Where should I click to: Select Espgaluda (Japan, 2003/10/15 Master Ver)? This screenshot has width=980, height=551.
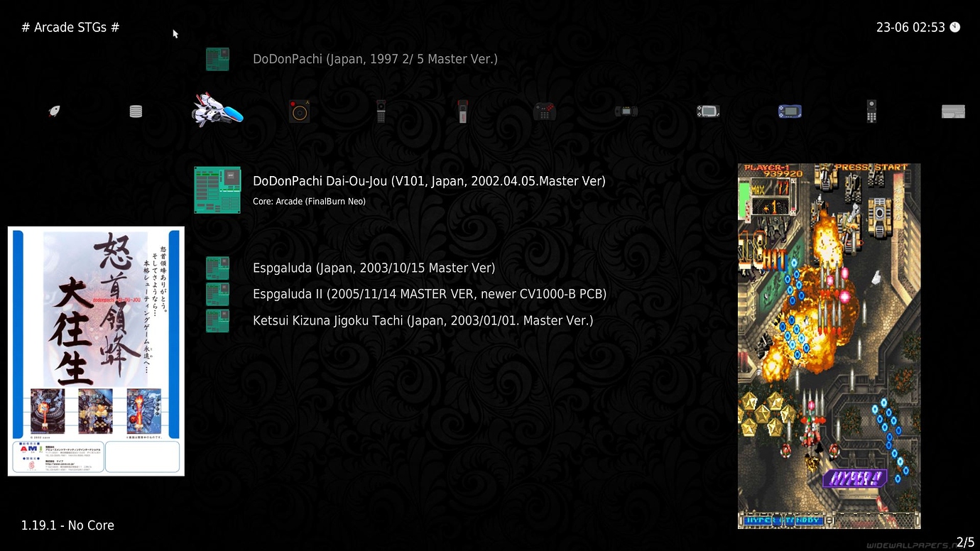point(374,268)
